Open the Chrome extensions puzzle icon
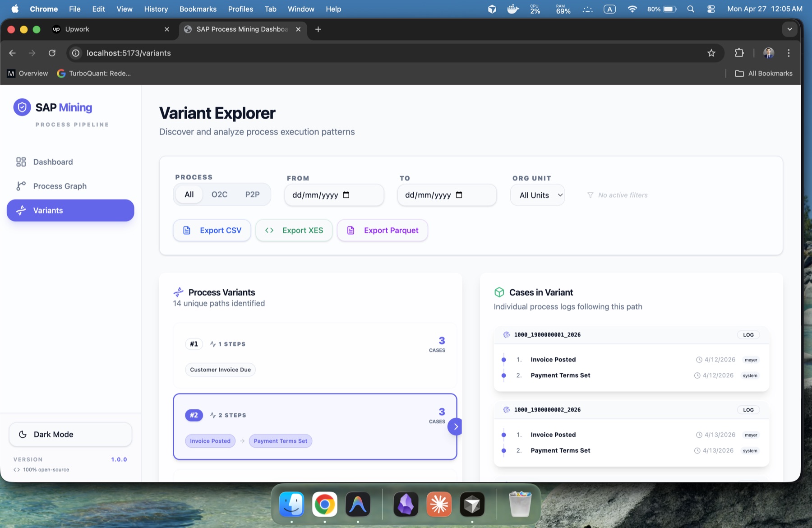 click(739, 53)
